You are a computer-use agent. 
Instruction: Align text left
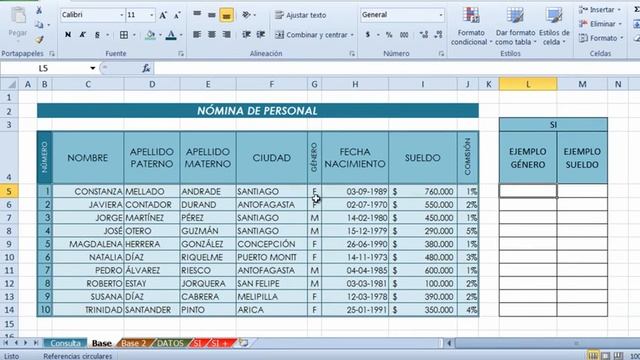[x=197, y=35]
